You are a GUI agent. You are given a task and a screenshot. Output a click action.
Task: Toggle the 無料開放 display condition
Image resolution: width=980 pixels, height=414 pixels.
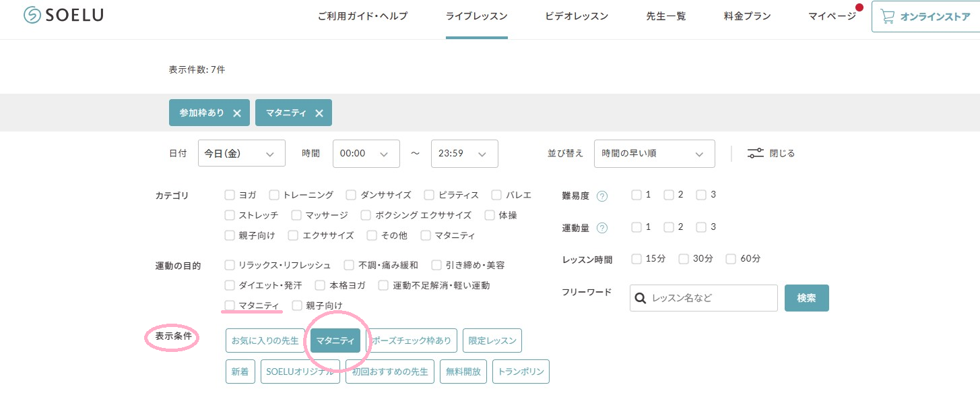pyautogui.click(x=463, y=372)
